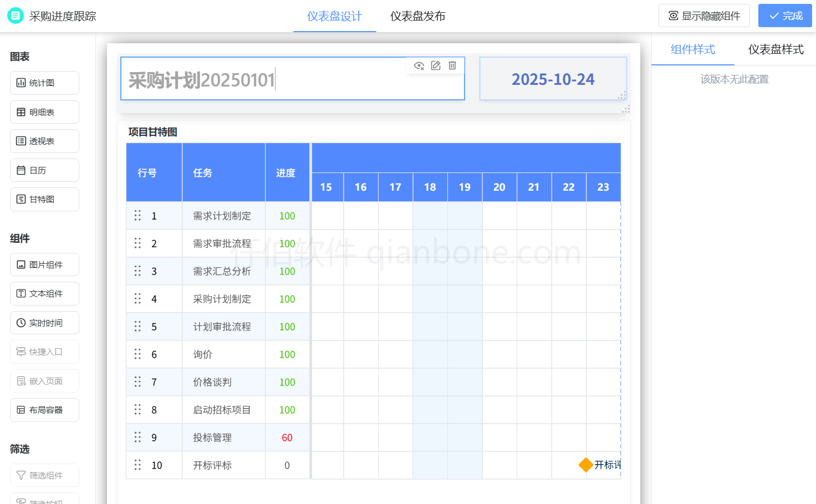Image resolution: width=816 pixels, height=504 pixels.
Task: Insert a 实时时间 real-time clock component
Action: 44,323
